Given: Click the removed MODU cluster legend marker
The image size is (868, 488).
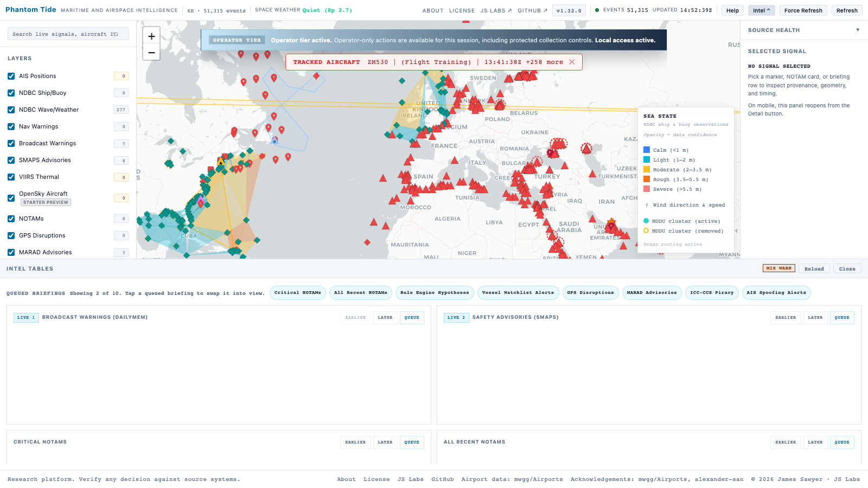Looking at the screenshot, I should click(x=646, y=230).
